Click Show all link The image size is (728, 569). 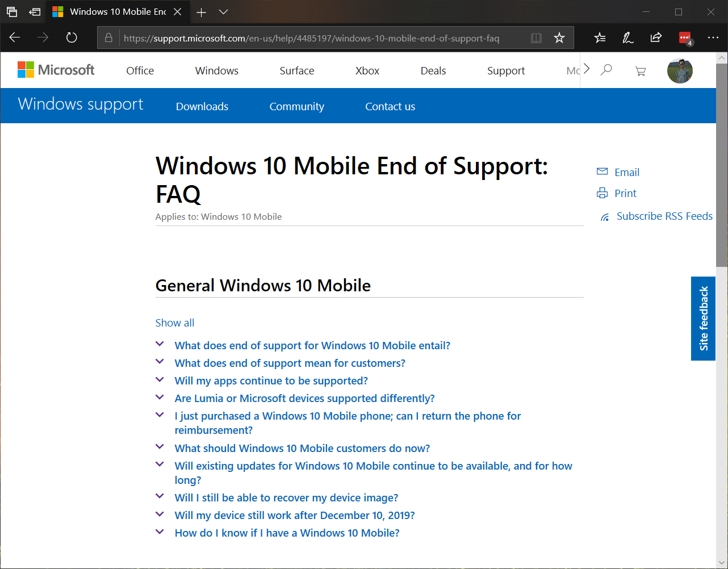point(175,323)
